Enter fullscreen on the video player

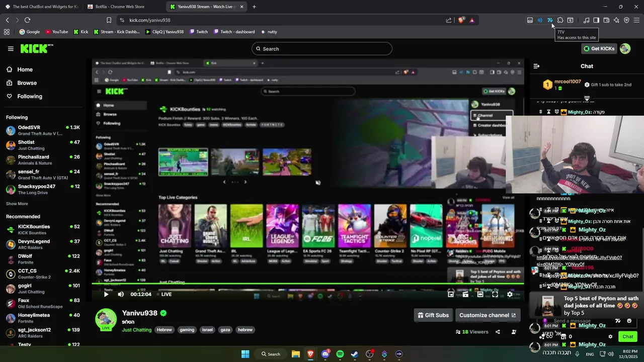click(x=495, y=294)
